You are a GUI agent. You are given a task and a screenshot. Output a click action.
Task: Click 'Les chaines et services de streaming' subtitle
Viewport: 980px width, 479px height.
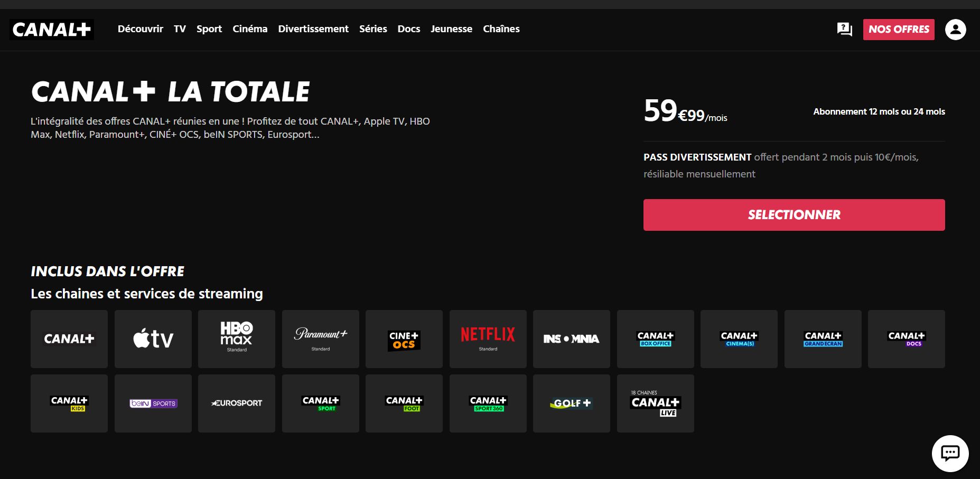point(147,294)
